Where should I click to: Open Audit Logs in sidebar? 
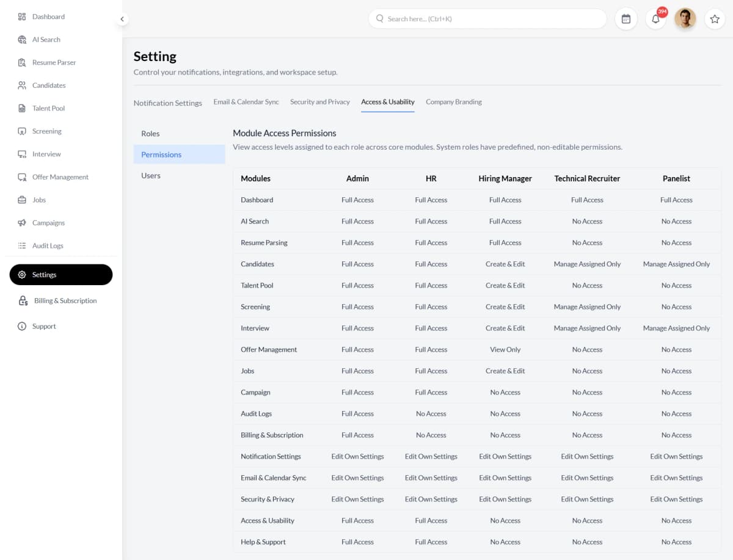point(48,245)
